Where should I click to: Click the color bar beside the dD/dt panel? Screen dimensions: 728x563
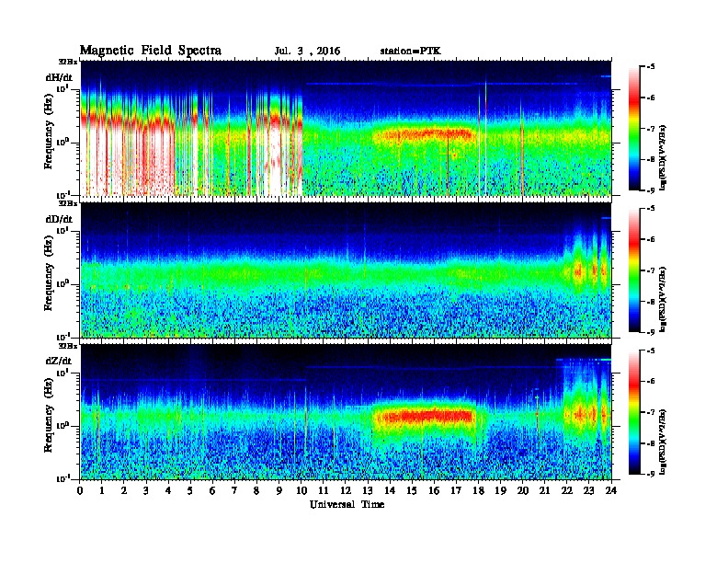[634, 270]
